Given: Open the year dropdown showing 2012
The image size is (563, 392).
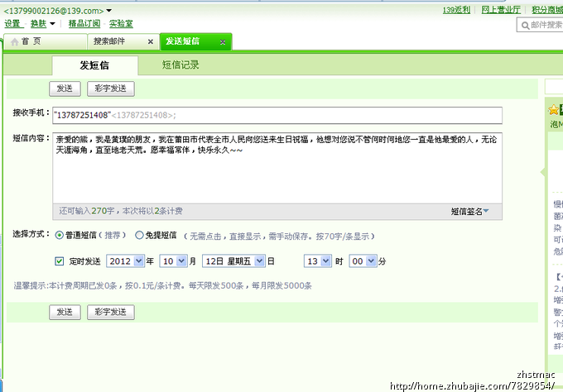Looking at the screenshot, I should (x=125, y=261).
